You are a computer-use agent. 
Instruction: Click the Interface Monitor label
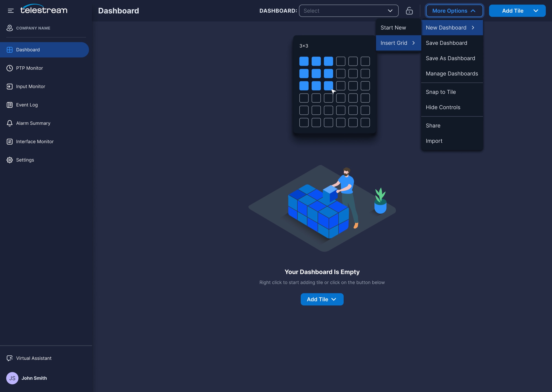tap(35, 142)
